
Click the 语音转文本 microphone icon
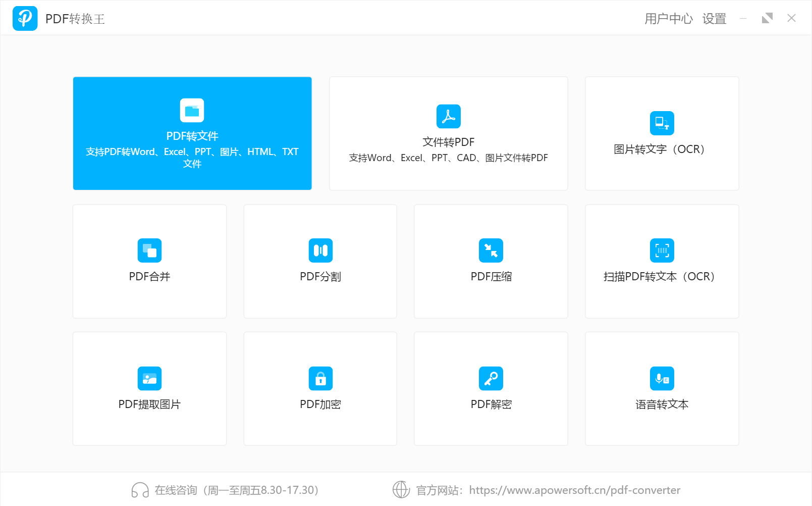coord(662,378)
